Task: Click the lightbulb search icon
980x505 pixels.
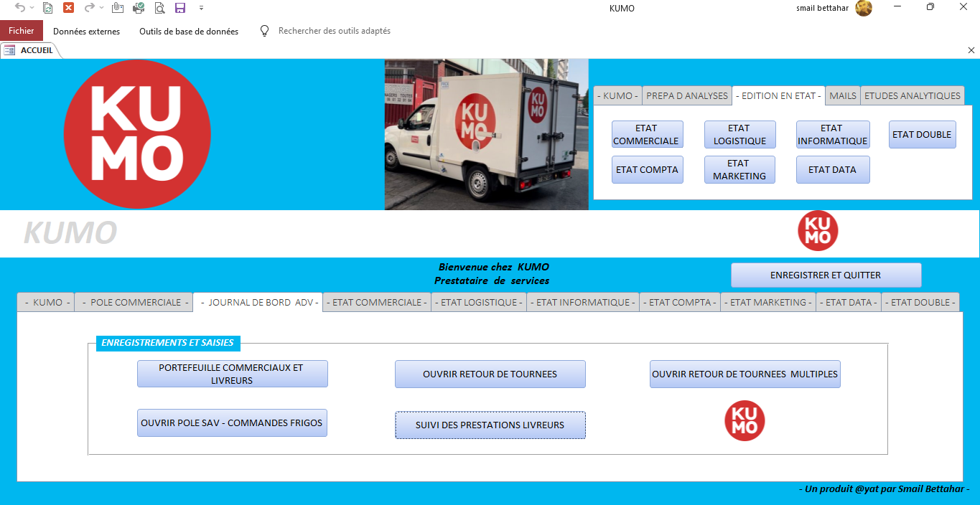Action: coord(264,31)
